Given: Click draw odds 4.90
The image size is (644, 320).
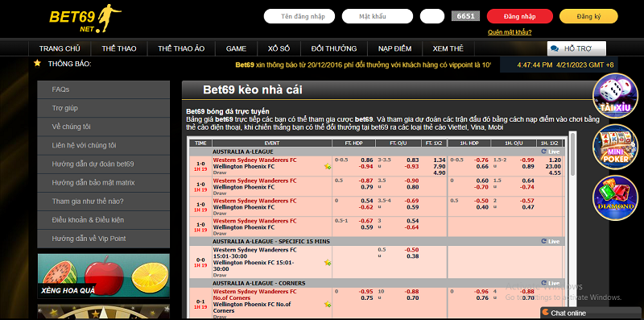Looking at the screenshot, I should coord(439,173).
